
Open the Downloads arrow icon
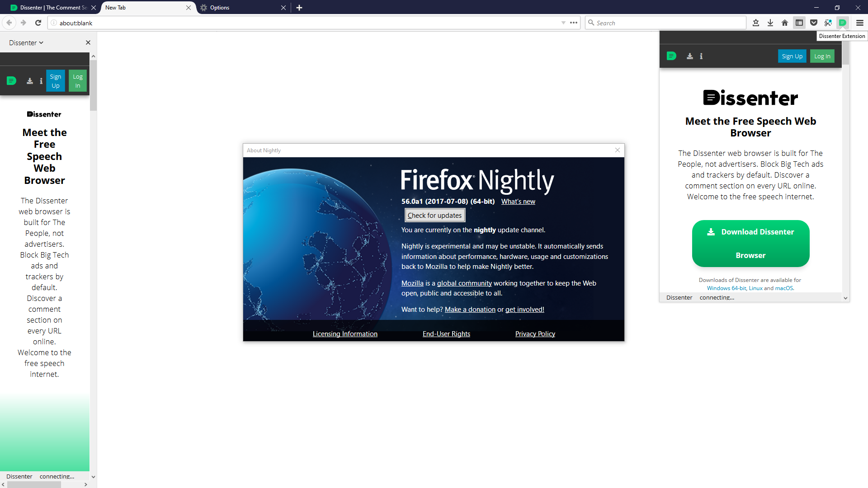point(770,23)
